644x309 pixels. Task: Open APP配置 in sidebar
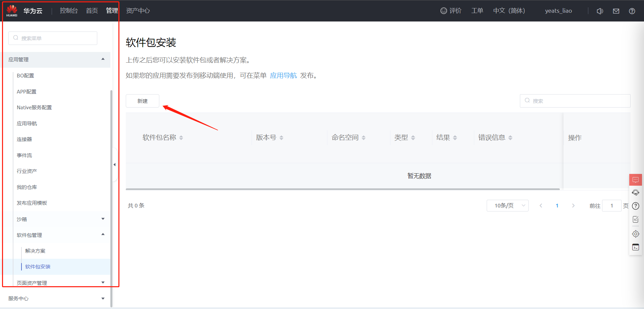pos(26,92)
